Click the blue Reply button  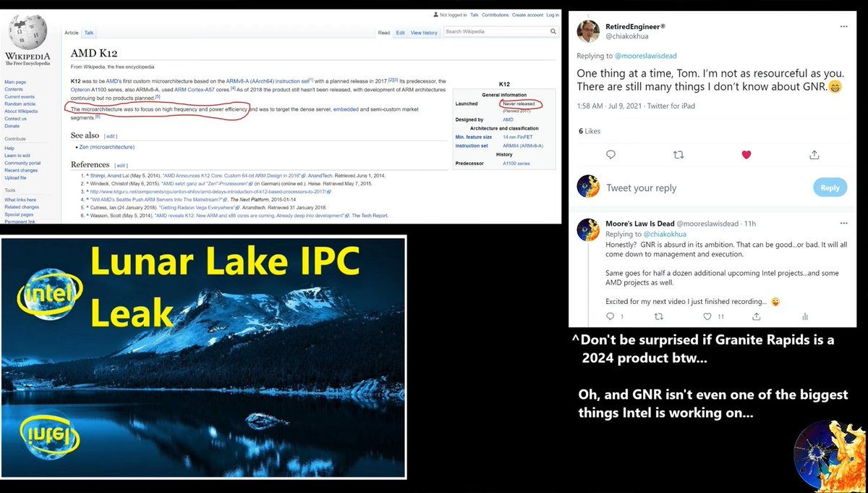pos(830,187)
